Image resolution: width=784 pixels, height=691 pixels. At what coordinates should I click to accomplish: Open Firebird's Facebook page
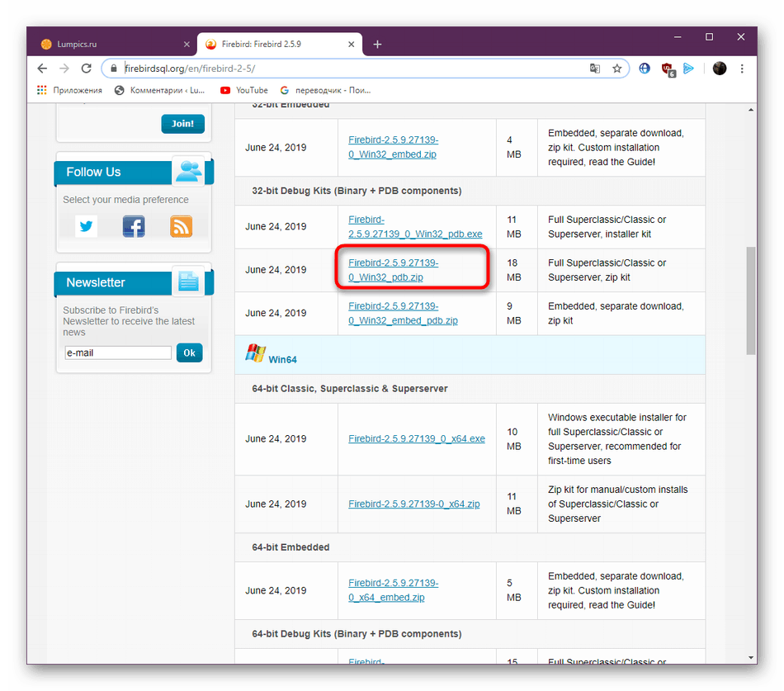click(x=134, y=226)
